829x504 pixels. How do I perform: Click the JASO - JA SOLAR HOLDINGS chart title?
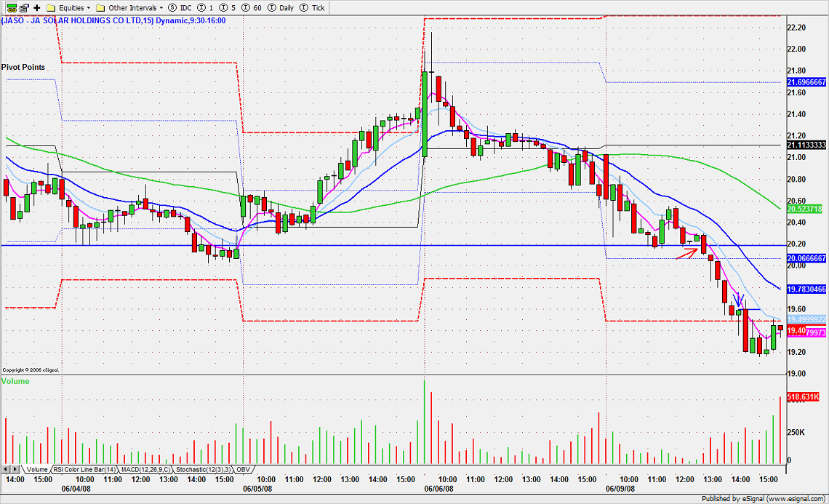click(113, 20)
